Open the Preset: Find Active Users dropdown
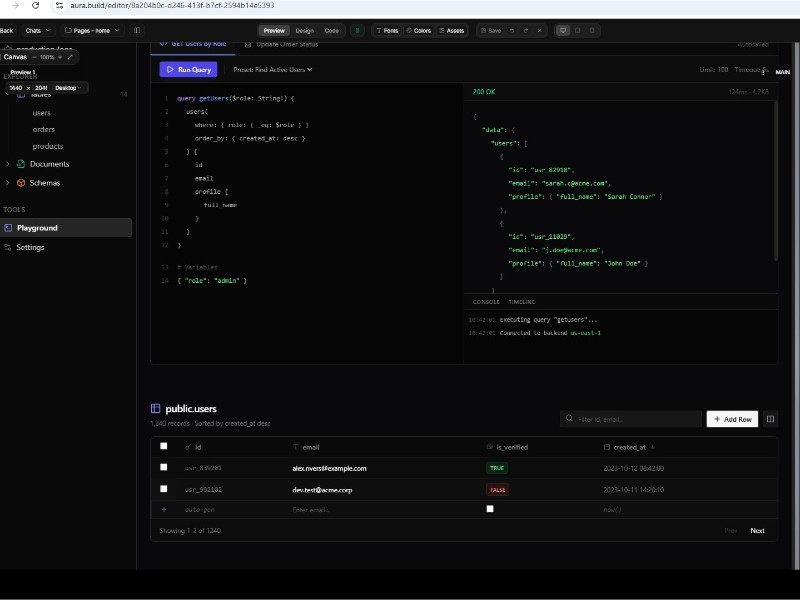The width and height of the screenshot is (800, 600). click(x=273, y=70)
